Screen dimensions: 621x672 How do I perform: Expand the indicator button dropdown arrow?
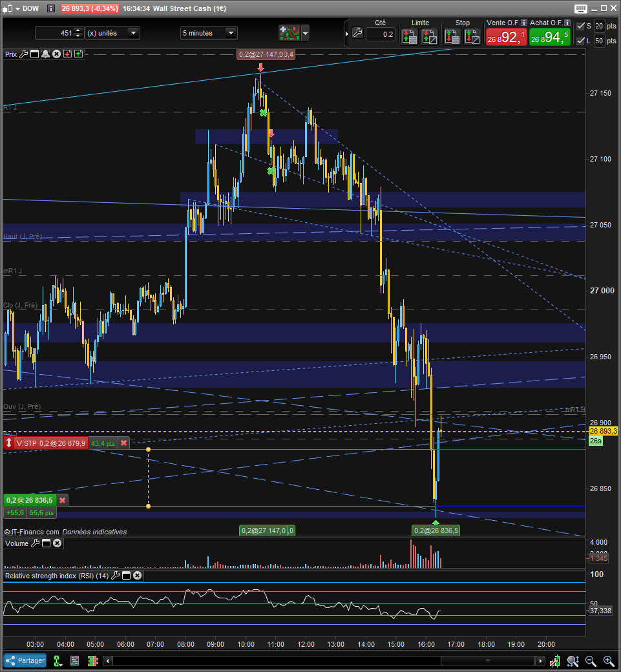(x=305, y=33)
